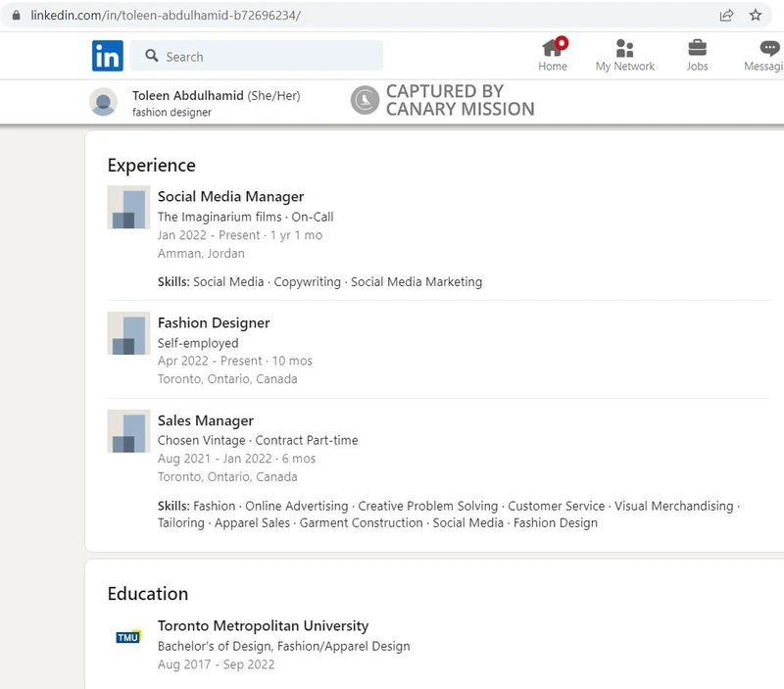Open Fashion Designer position title
Viewport: 784px width, 689px height.
[x=214, y=323]
